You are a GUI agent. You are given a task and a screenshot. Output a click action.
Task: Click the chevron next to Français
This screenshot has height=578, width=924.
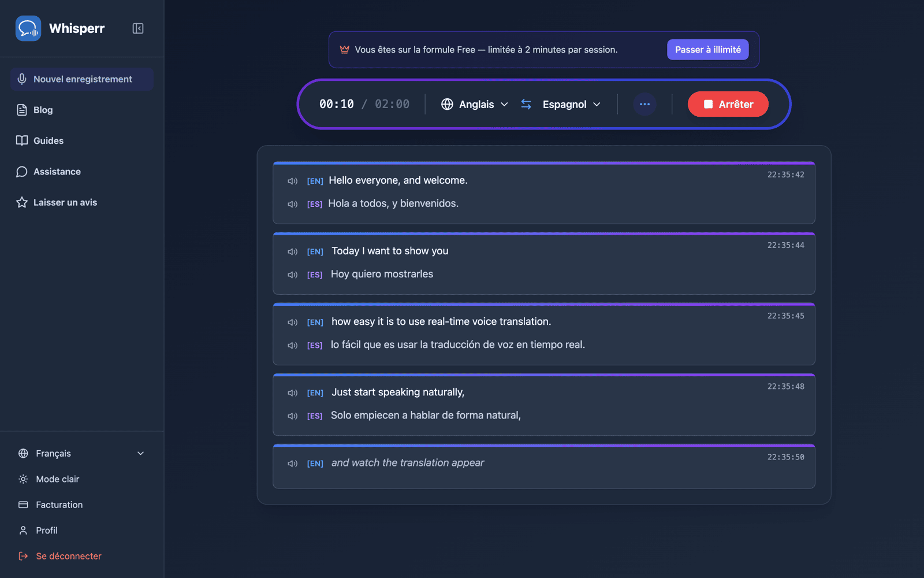click(x=140, y=453)
